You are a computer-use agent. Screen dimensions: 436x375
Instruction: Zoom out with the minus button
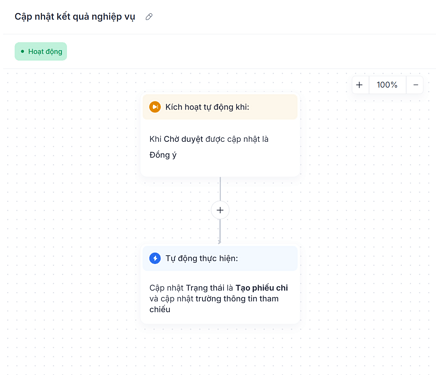[415, 85]
